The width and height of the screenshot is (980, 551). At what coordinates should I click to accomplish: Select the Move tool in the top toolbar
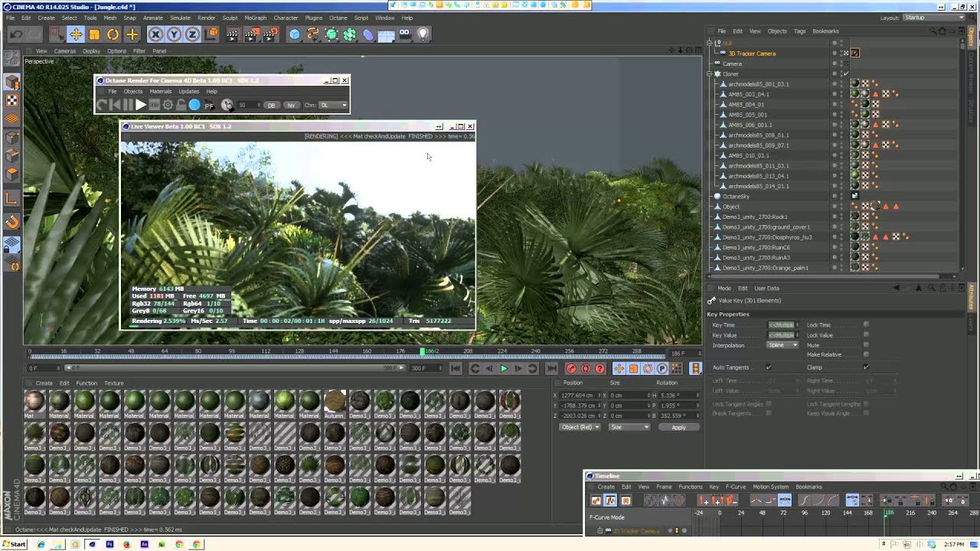76,34
